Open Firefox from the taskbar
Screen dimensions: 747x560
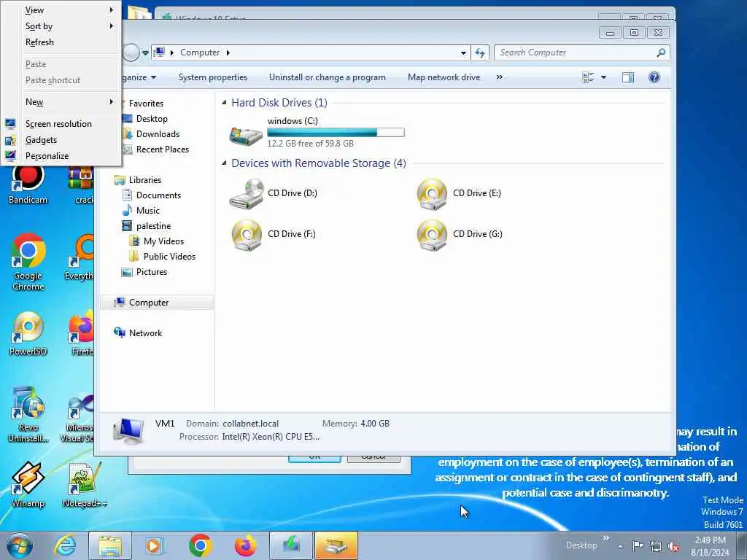pyautogui.click(x=245, y=545)
